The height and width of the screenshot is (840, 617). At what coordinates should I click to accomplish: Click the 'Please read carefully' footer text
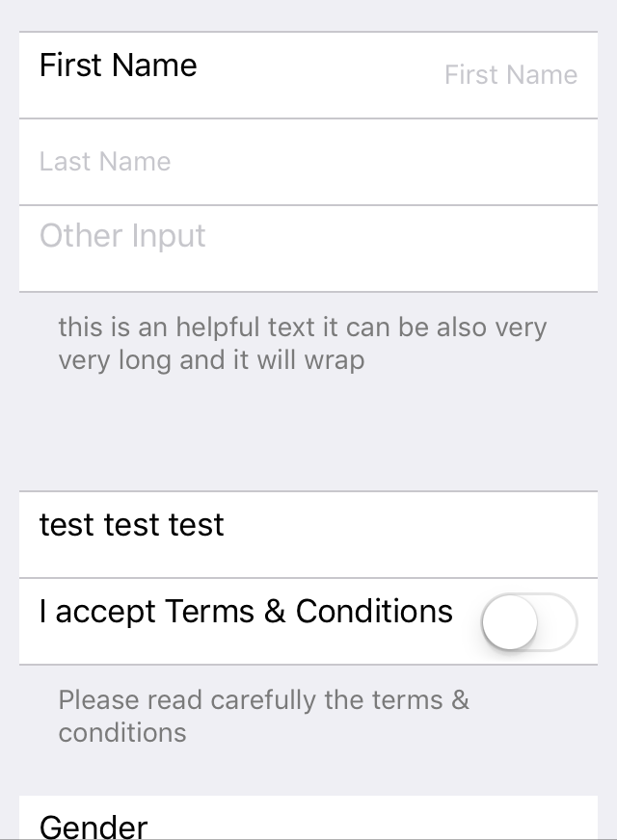point(264,716)
